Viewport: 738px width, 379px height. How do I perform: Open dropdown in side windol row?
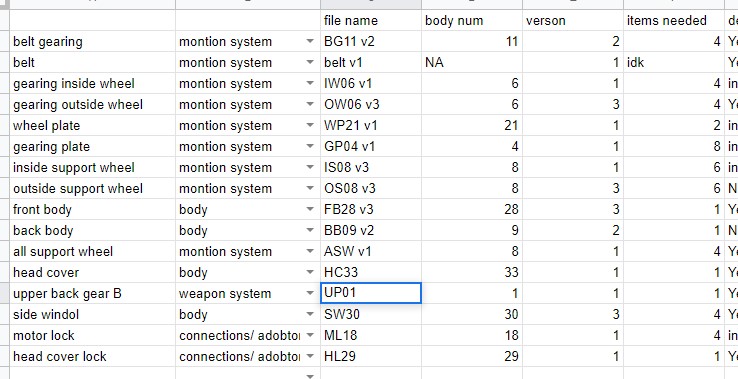point(310,314)
